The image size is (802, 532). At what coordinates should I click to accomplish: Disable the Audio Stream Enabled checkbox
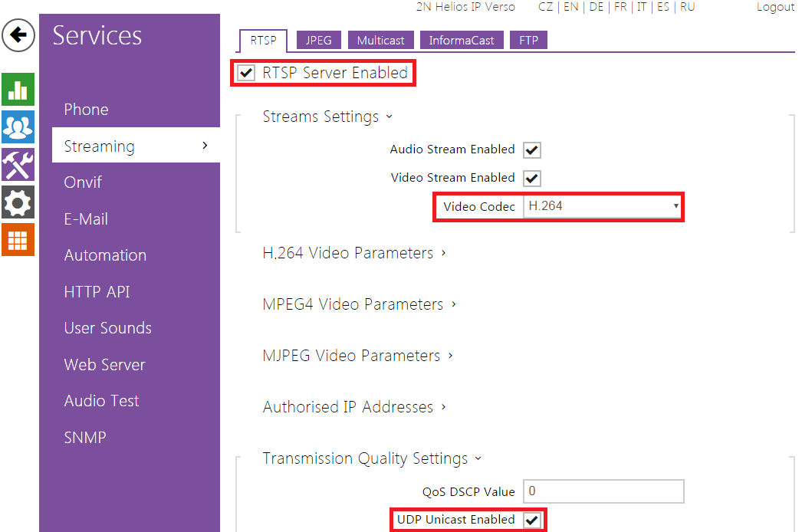531,150
